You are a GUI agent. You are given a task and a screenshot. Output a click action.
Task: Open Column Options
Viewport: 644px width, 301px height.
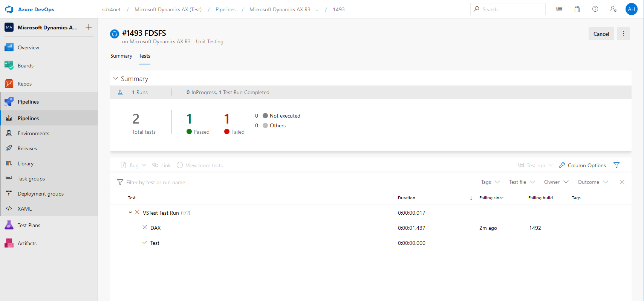click(583, 165)
